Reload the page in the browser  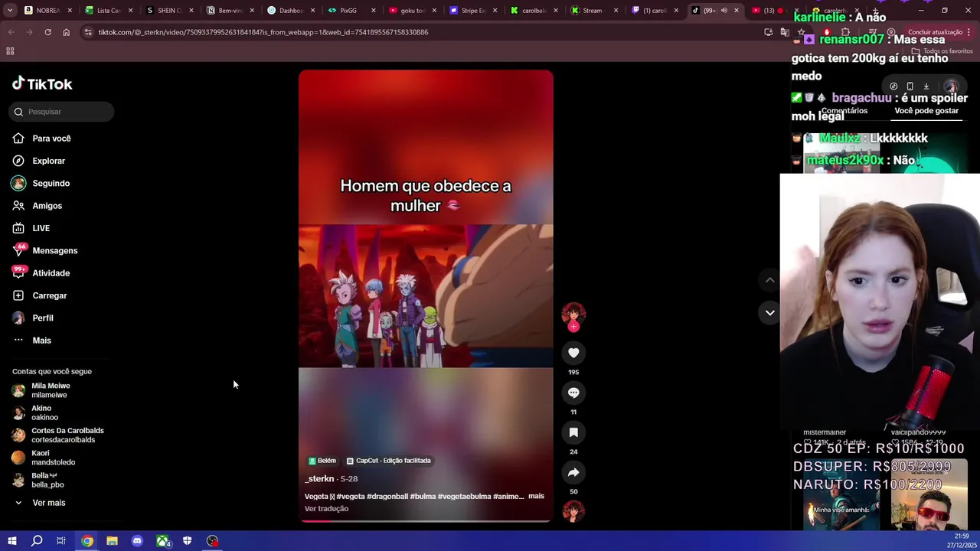click(47, 32)
